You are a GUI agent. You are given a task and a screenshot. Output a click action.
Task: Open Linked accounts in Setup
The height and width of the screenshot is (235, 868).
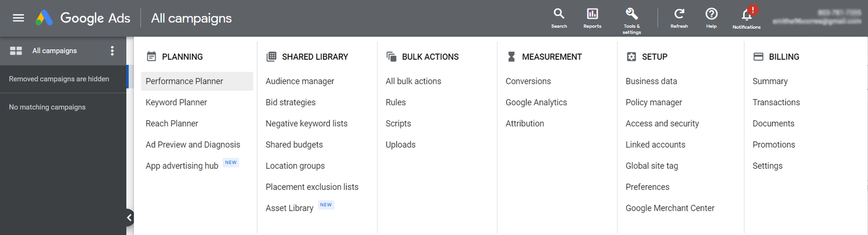[655, 145]
